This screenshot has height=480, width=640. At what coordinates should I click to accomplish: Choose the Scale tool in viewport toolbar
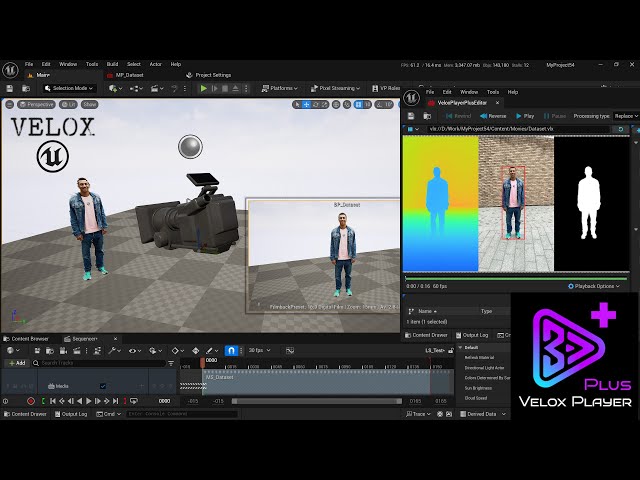[324, 104]
